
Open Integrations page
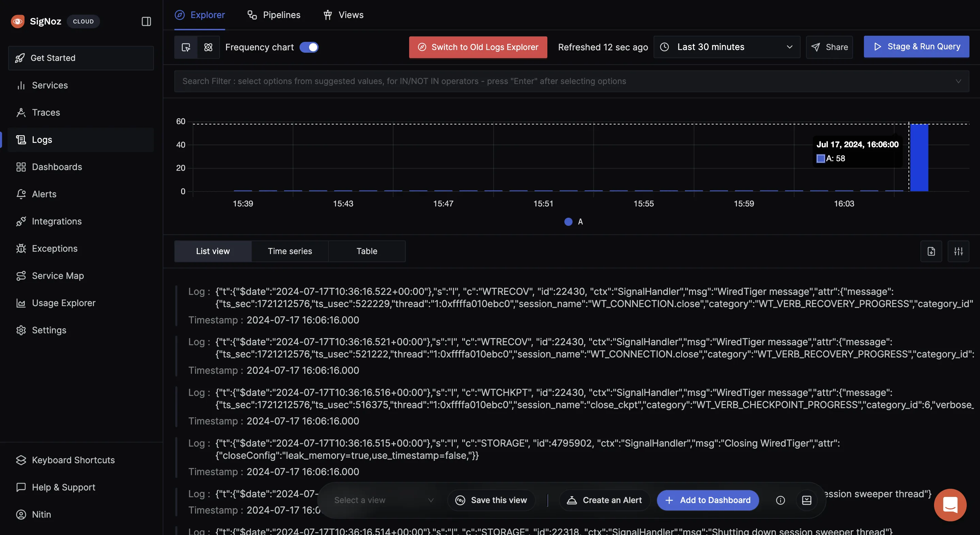pos(81,221)
